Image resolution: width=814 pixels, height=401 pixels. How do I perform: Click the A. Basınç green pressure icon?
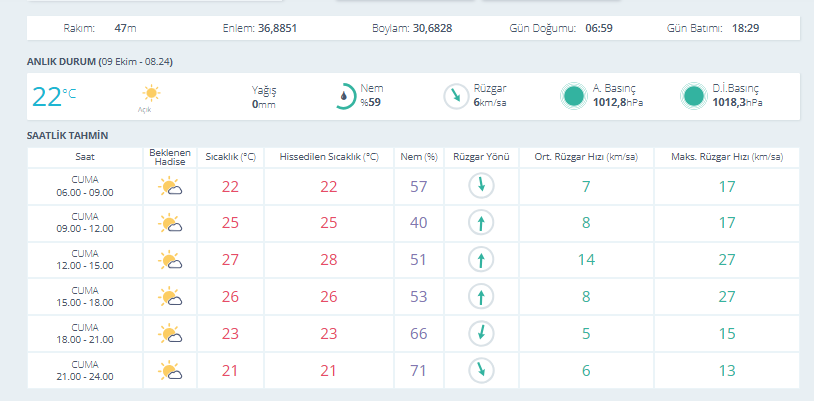[574, 96]
